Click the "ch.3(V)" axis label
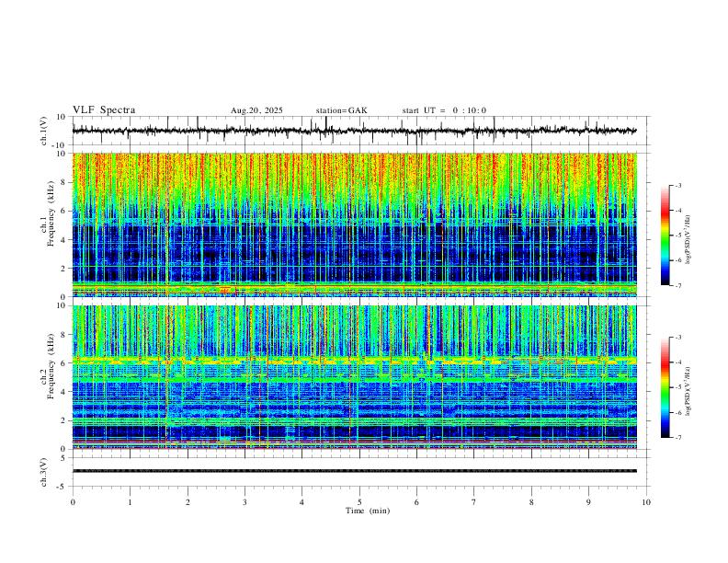 [44, 472]
